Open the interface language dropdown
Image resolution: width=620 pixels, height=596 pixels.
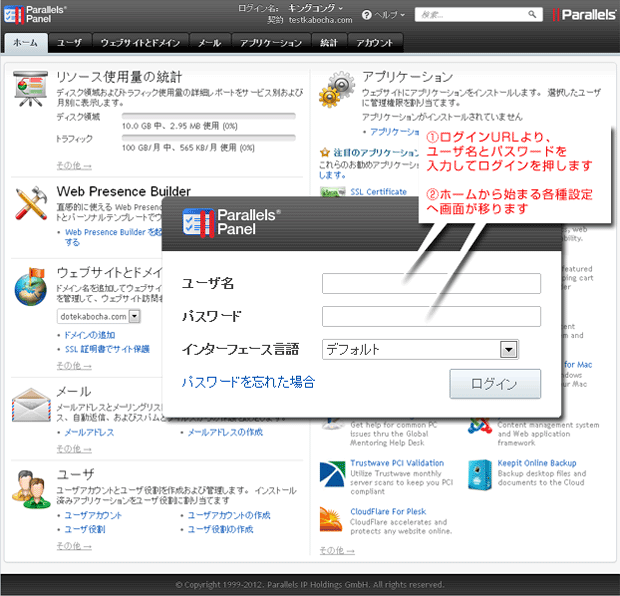coord(508,350)
